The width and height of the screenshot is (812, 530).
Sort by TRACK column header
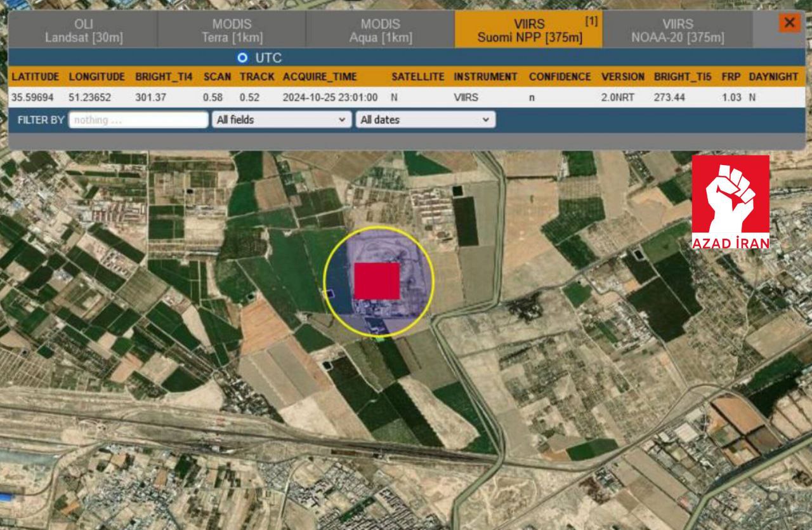[x=257, y=77]
